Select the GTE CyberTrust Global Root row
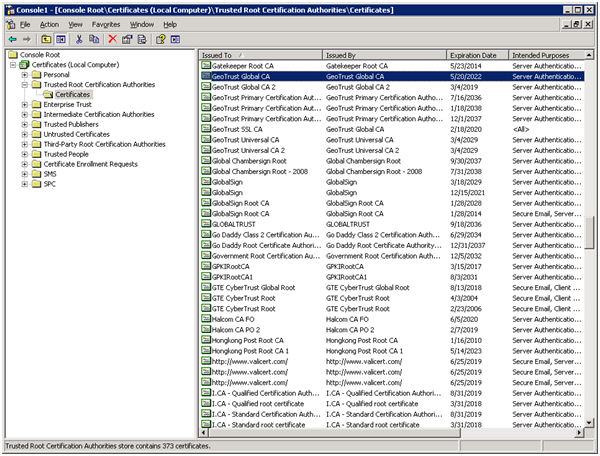600x456 pixels. pos(392,287)
